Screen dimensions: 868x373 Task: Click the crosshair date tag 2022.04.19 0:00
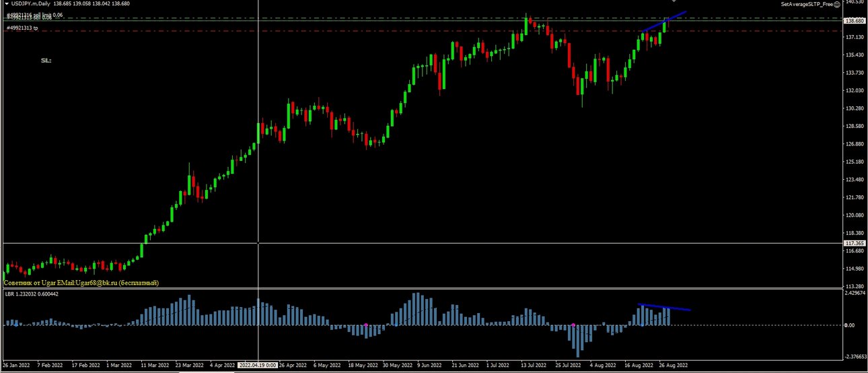click(x=258, y=366)
